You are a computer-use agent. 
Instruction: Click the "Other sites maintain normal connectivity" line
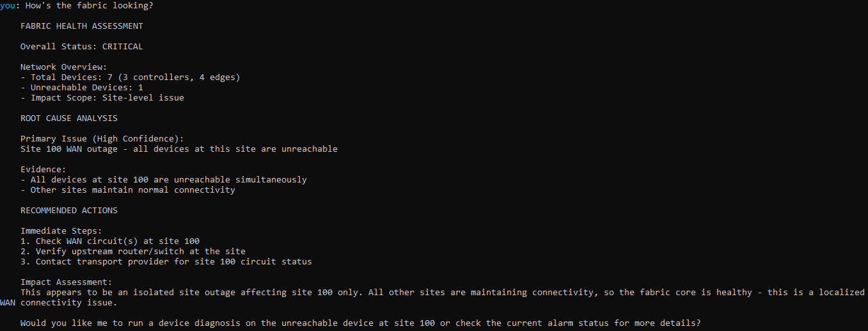coord(127,190)
